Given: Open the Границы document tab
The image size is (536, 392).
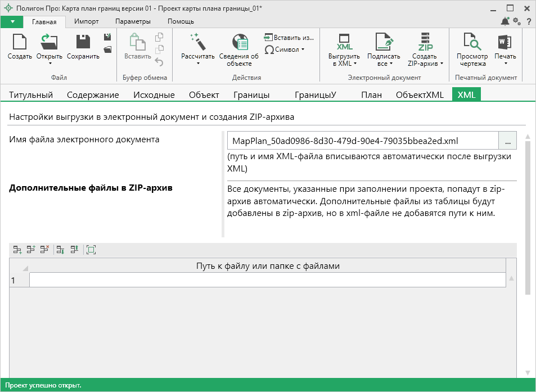Looking at the screenshot, I should coord(251,94).
